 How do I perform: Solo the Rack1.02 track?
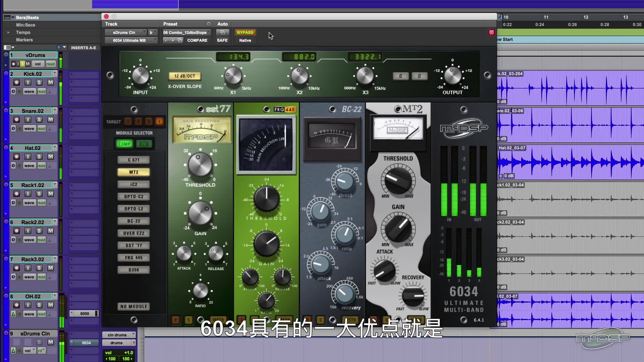coord(39,194)
